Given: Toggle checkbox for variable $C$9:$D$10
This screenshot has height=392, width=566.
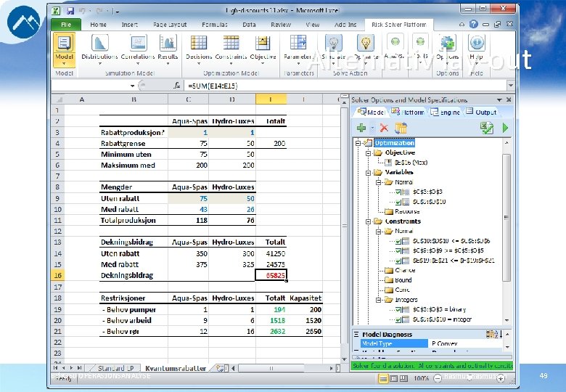Looking at the screenshot, I should click(398, 202).
